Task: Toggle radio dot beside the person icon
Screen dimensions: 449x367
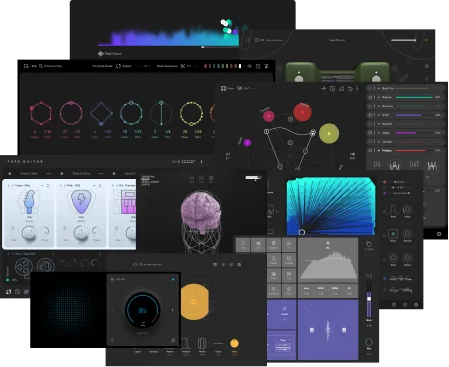Action: (384, 211)
